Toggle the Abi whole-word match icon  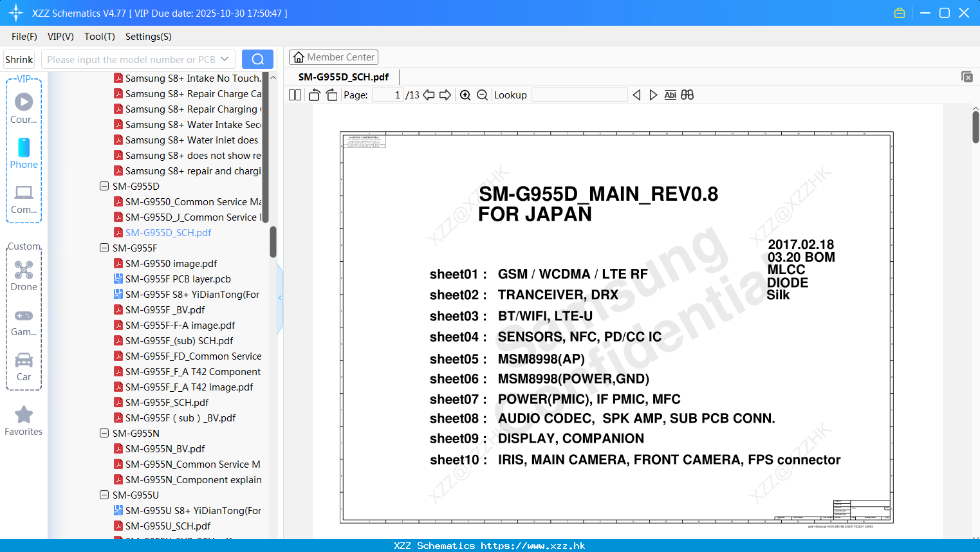coord(670,95)
